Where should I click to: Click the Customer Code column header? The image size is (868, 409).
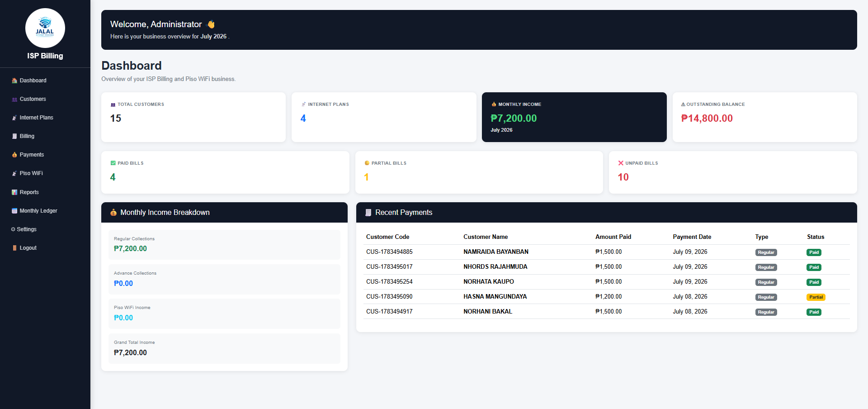pos(387,237)
